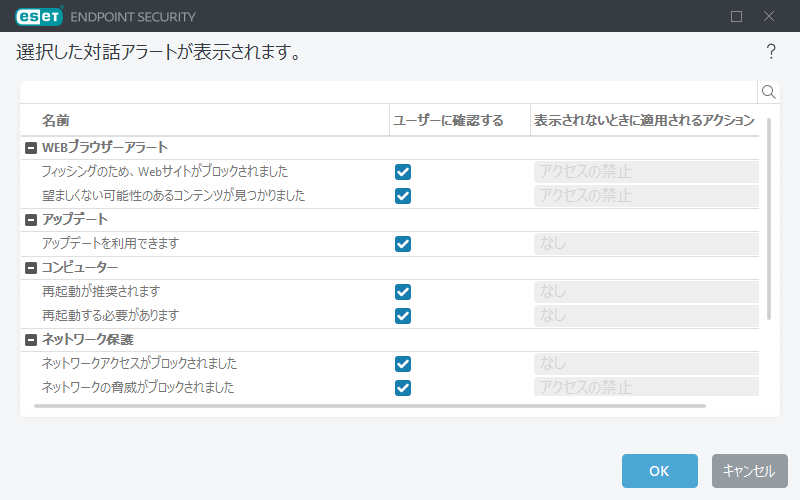This screenshot has height=500, width=800.
Task: Click the horizontal scrollbar under the list
Action: (370, 406)
